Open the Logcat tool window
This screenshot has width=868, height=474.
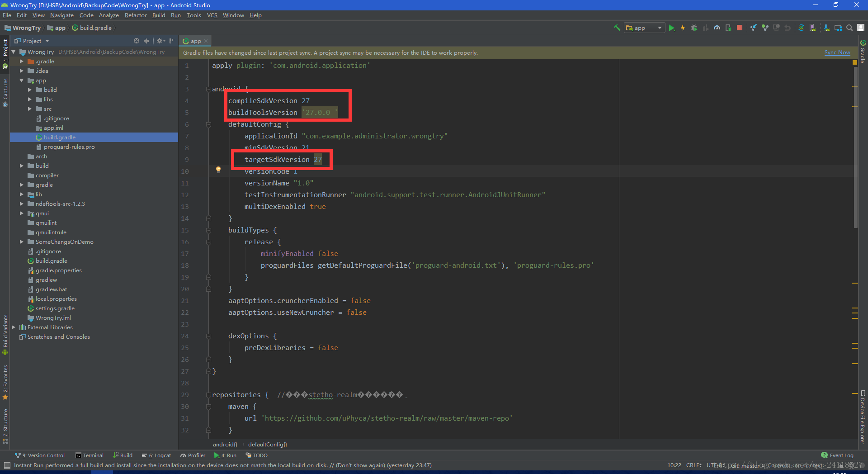[x=156, y=455]
